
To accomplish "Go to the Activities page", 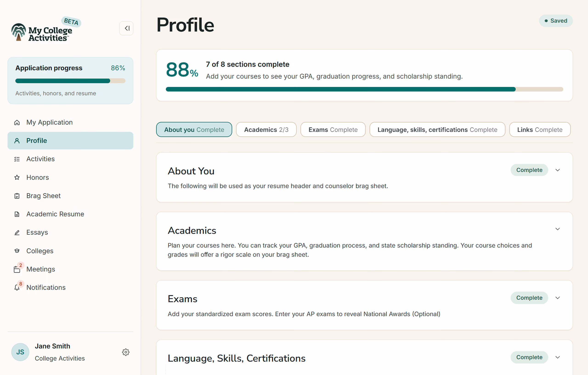I will click(x=70, y=159).
